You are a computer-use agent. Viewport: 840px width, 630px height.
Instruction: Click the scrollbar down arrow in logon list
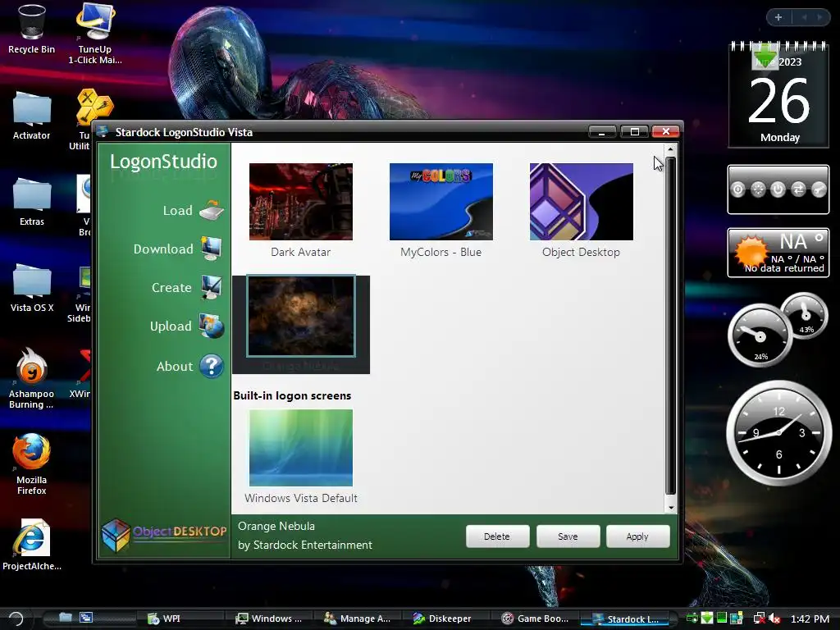[670, 508]
